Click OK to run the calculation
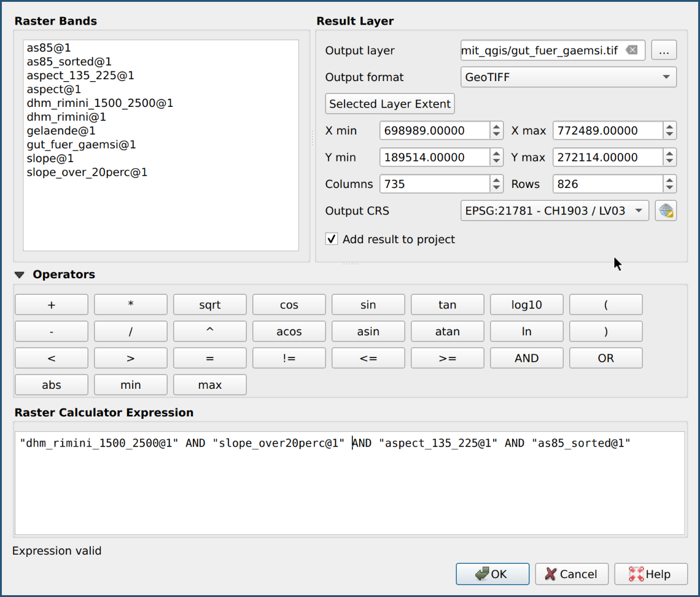Screen dimensions: 700x597 492,574
